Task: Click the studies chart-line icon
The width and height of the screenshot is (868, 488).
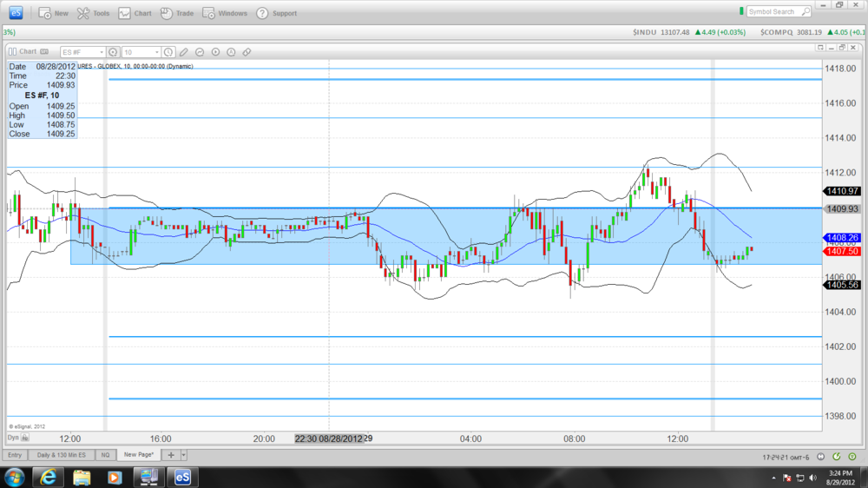Action: [x=200, y=52]
